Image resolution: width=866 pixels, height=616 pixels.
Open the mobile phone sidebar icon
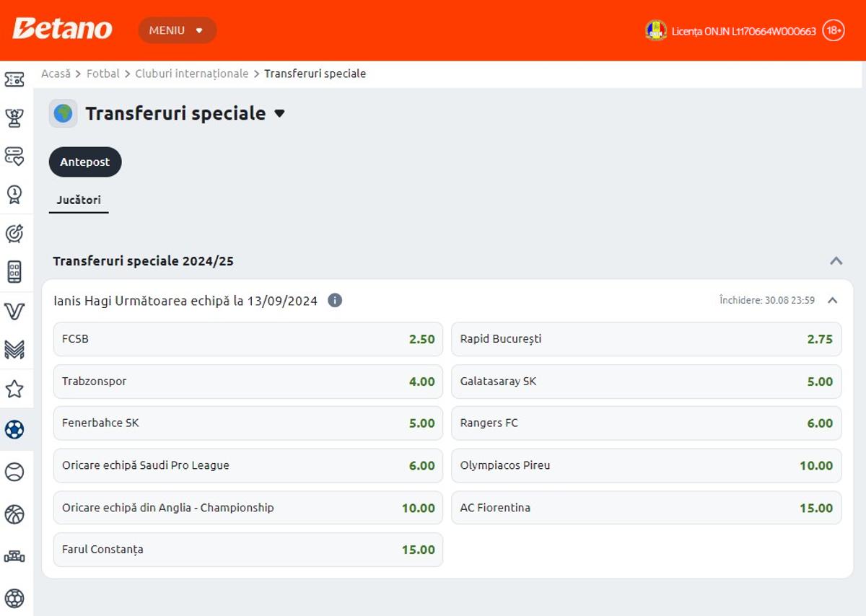[x=14, y=272]
